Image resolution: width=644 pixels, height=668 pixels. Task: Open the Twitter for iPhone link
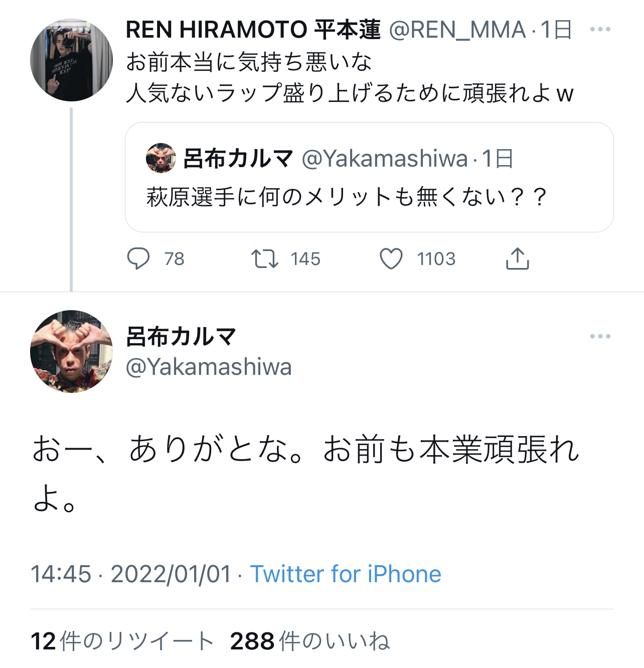coord(346,574)
